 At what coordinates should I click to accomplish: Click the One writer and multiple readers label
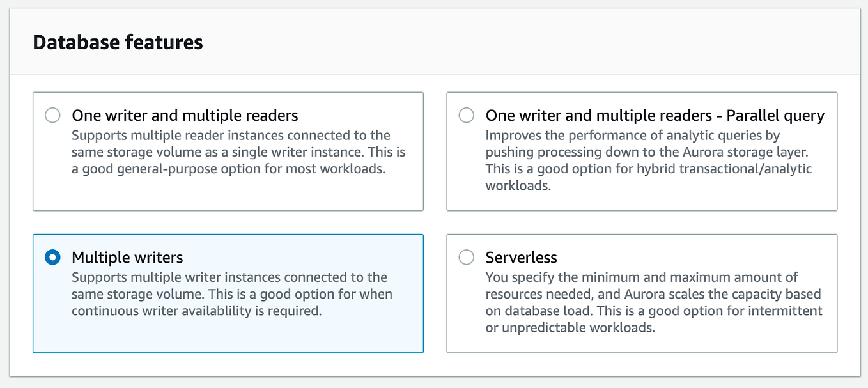pos(183,115)
